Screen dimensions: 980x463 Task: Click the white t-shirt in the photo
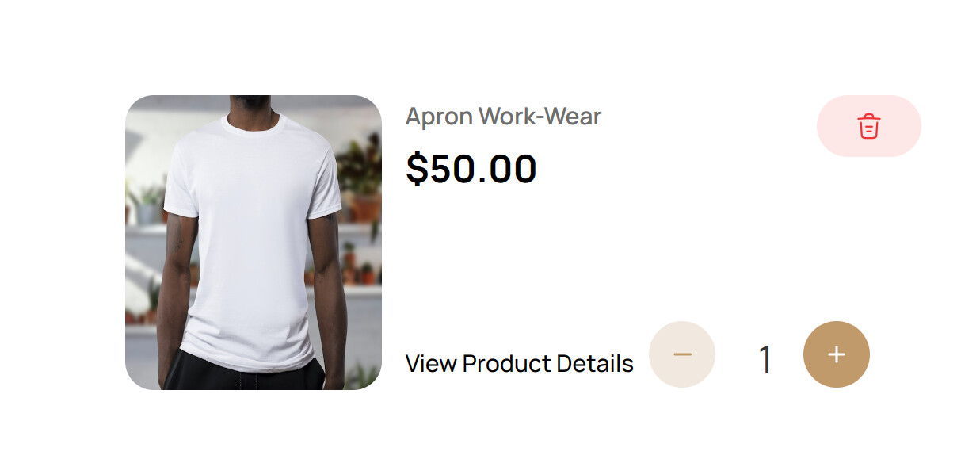254,238
